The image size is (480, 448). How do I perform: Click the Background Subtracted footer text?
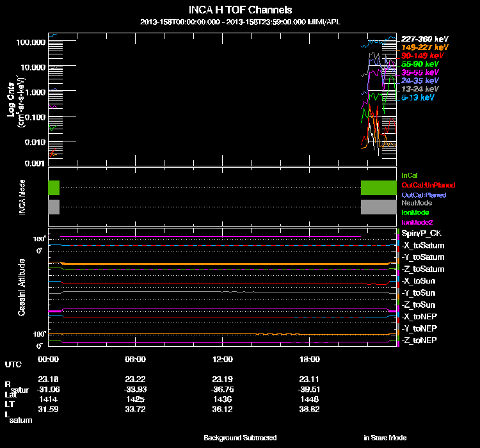[240, 438]
